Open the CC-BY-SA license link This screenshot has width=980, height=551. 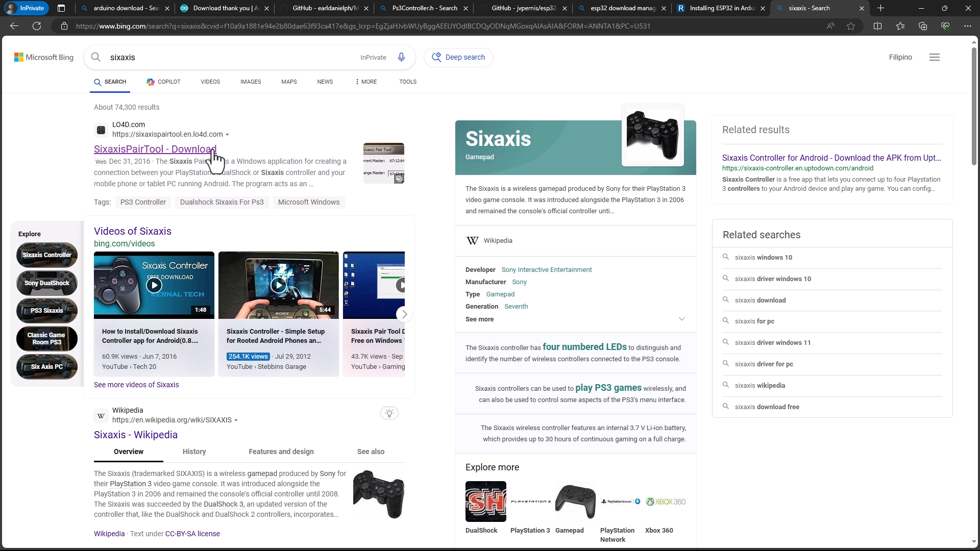click(192, 534)
